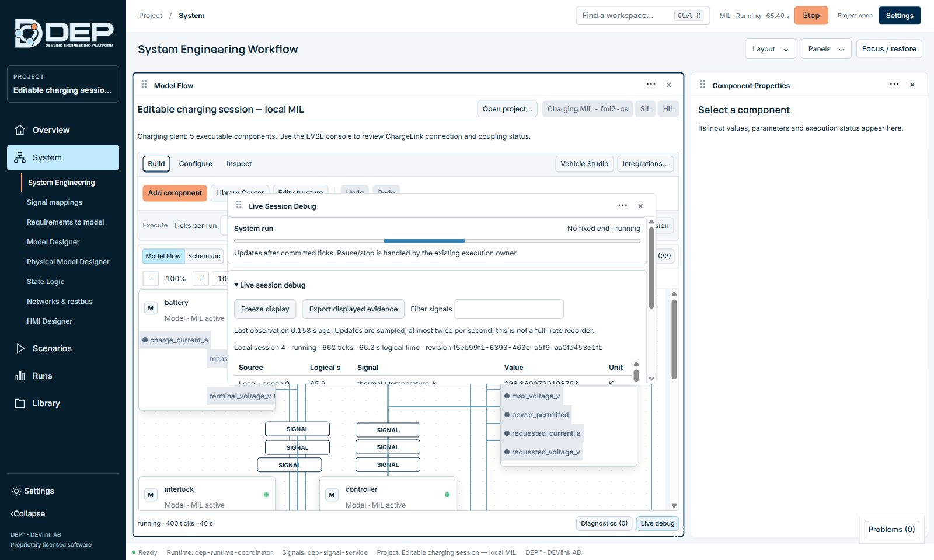Close the Live Session Debug window
934x560 pixels.
pos(640,206)
